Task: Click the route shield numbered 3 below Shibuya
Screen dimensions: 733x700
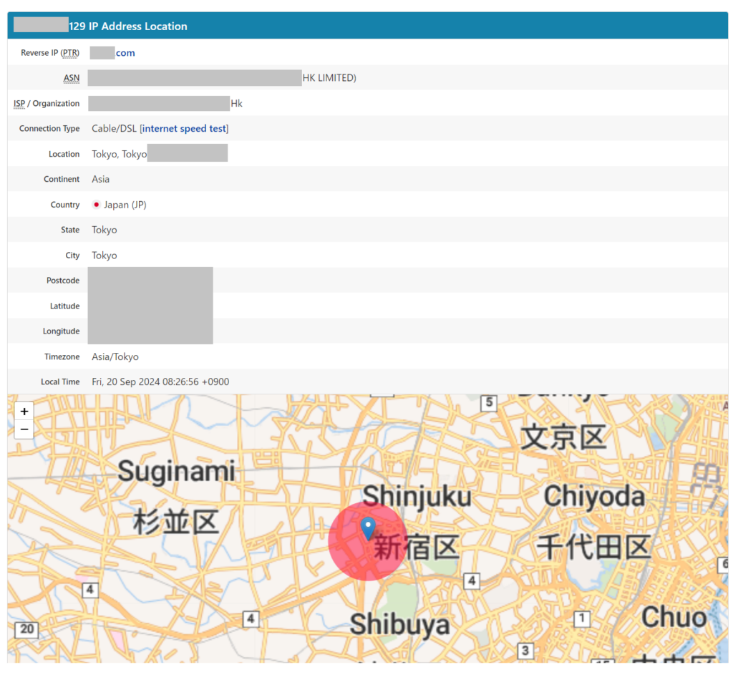Action: click(525, 651)
